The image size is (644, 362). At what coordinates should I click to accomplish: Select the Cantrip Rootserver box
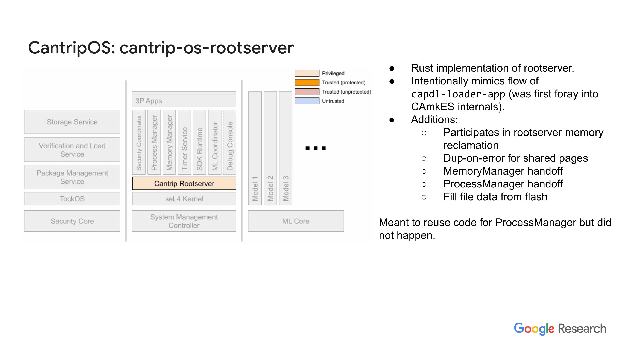point(184,183)
